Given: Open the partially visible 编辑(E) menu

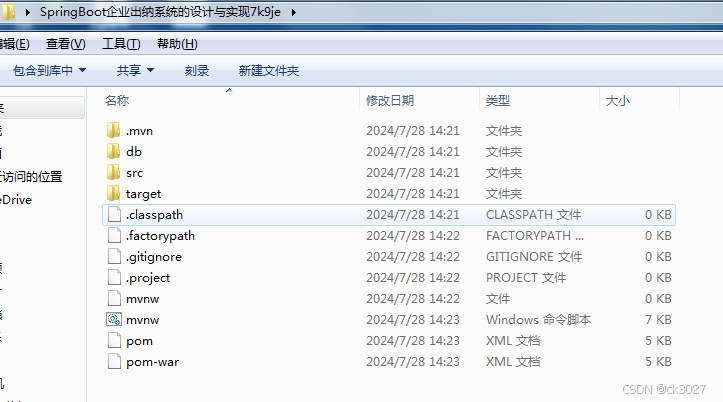Looking at the screenshot, I should [15, 44].
